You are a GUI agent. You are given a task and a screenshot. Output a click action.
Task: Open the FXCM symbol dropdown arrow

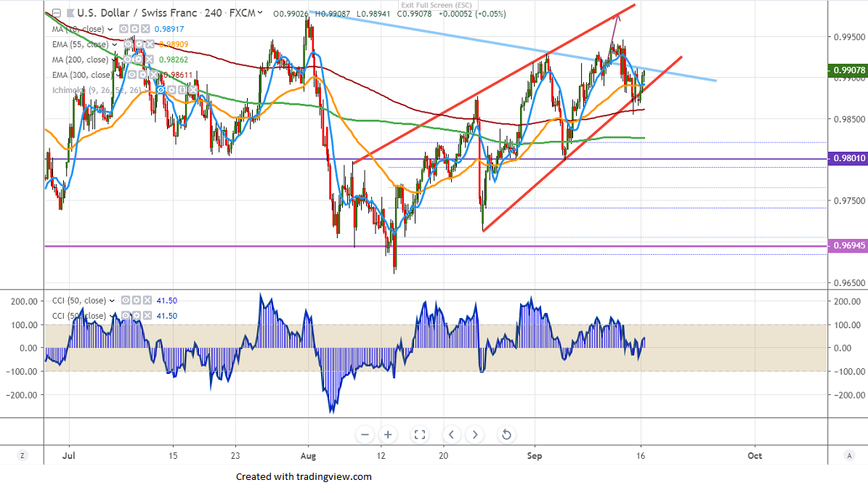tap(260, 13)
